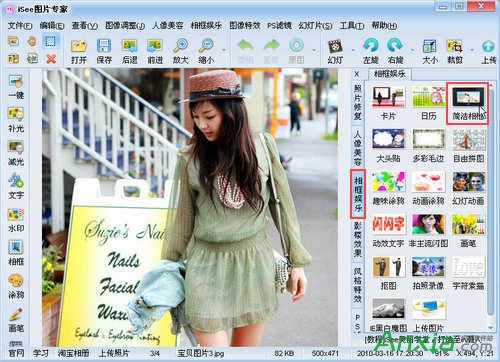Viewport: 500px width, 362px height.
Task: Close the right panel with X
Action: pyautogui.click(x=357, y=74)
